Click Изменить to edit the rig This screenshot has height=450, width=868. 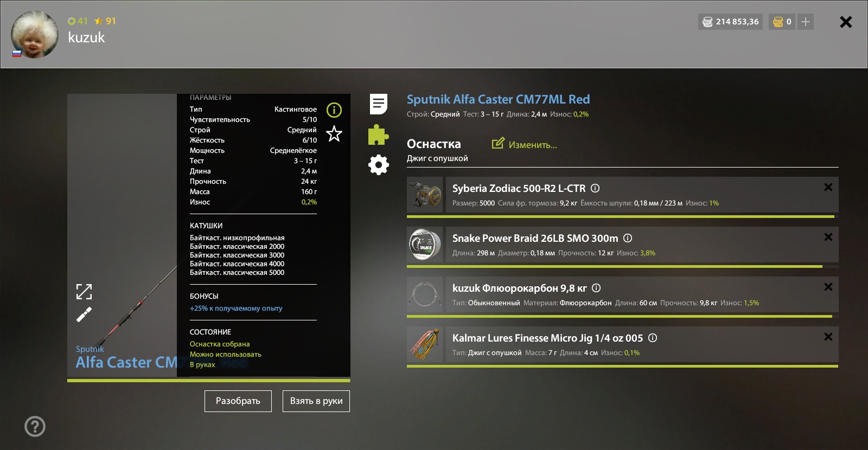(x=525, y=144)
